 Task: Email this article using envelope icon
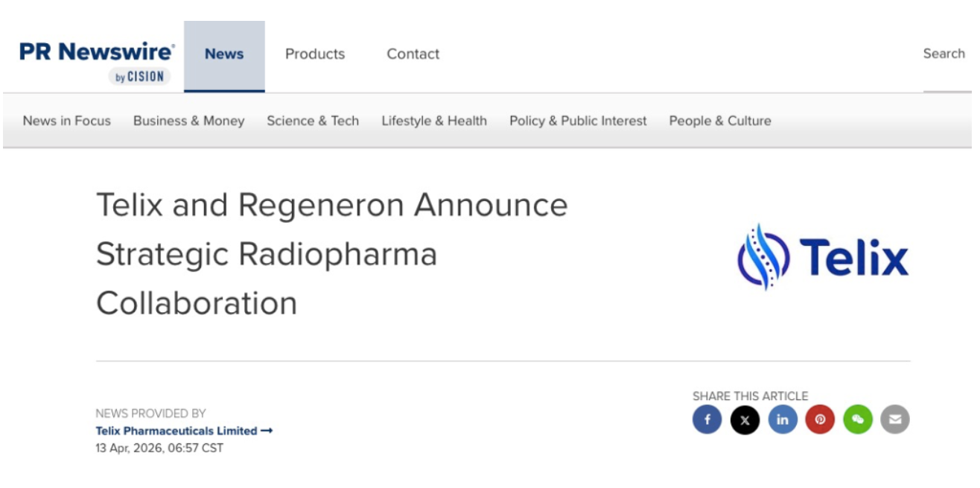(x=895, y=419)
